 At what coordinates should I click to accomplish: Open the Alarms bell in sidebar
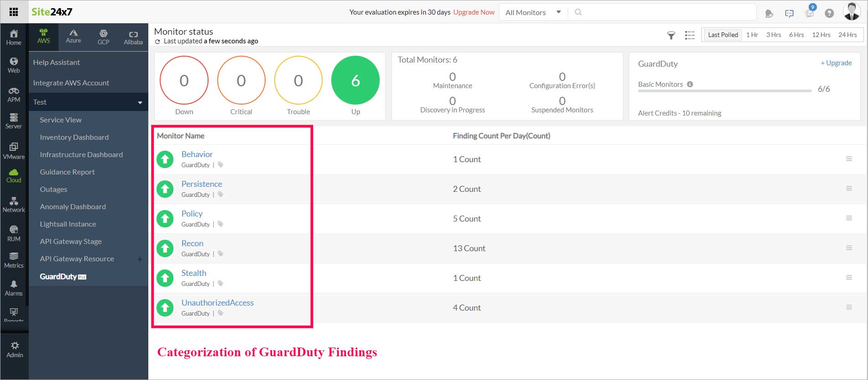[14, 288]
